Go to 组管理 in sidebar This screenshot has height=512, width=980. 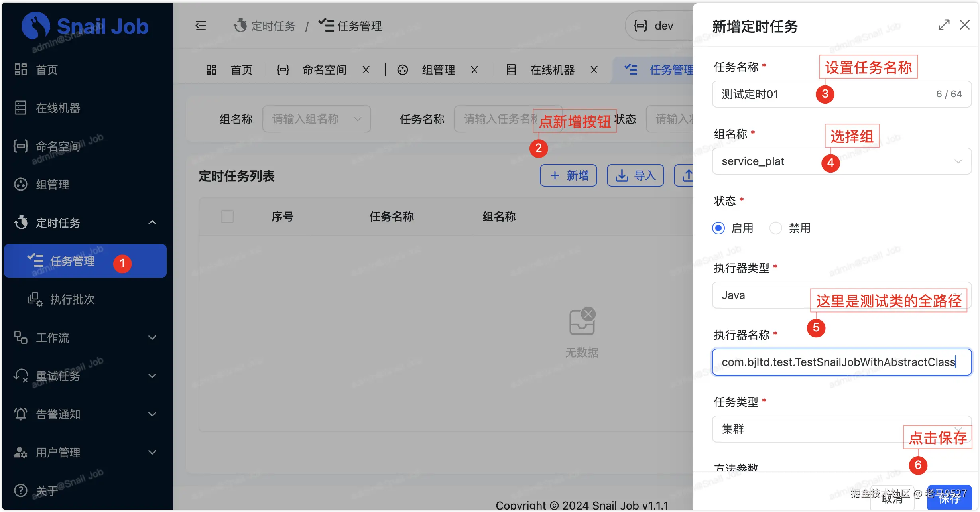click(52, 185)
